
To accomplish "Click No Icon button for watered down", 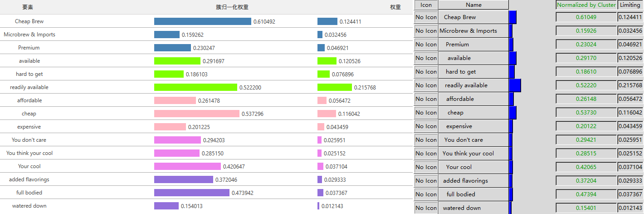I will (x=426, y=208).
